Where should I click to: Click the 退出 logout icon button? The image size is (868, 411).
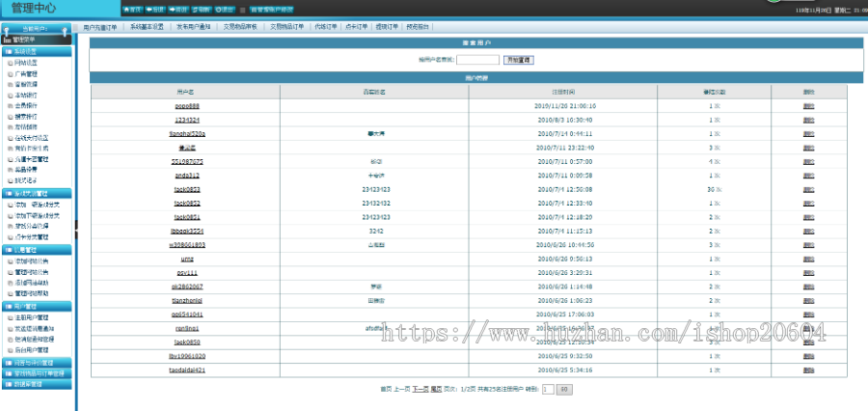click(225, 10)
